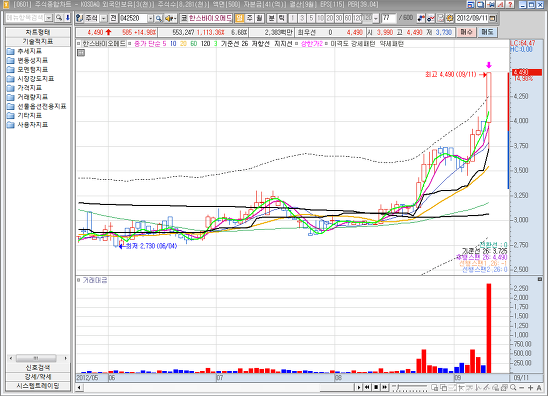Click the stock info icon left of 주식
This screenshot has height=396, width=548.
click(80, 18)
